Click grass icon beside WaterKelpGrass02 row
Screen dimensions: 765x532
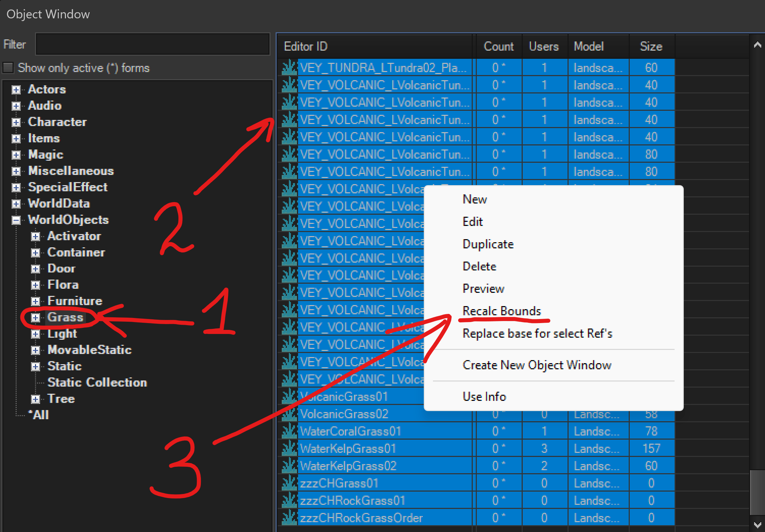[x=289, y=466]
